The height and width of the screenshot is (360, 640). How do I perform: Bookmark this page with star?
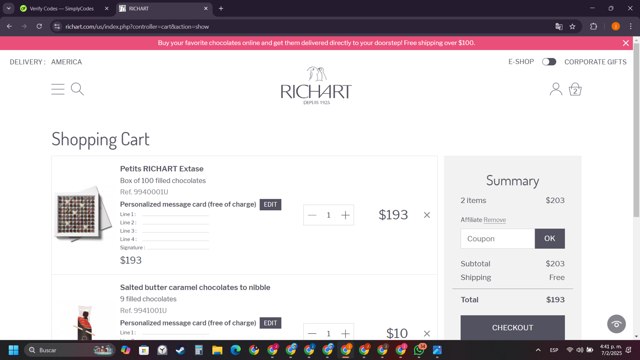click(x=572, y=27)
